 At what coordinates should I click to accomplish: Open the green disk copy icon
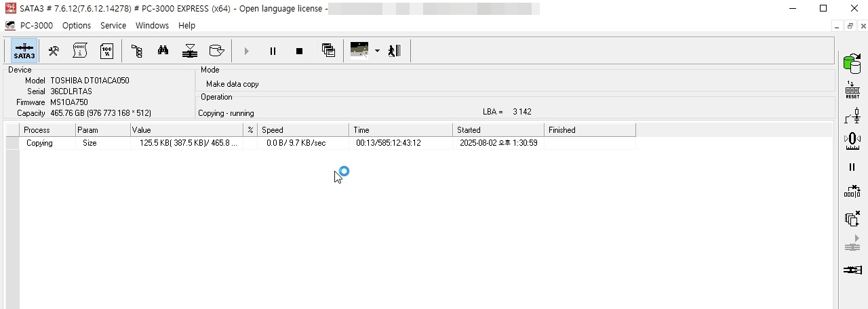coord(852,64)
